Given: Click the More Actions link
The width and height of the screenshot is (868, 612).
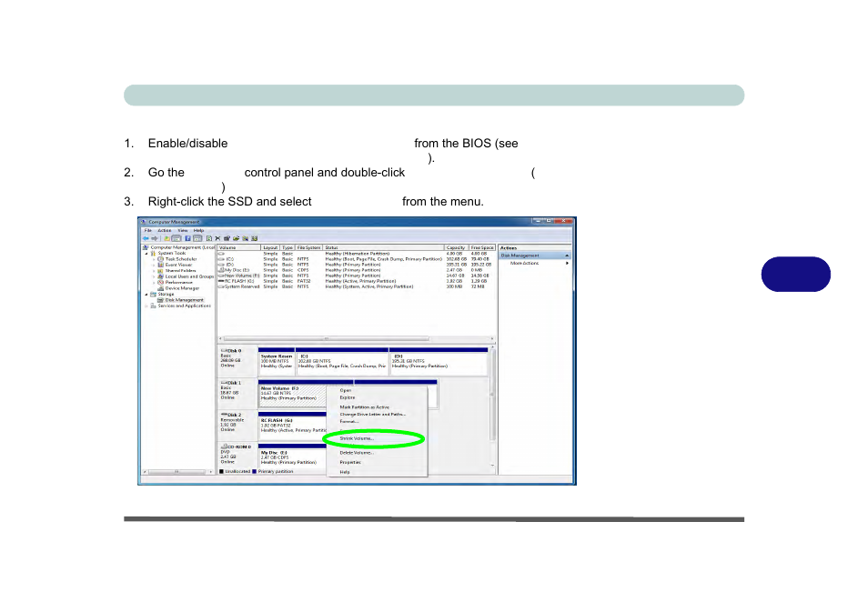Looking at the screenshot, I should (x=524, y=264).
